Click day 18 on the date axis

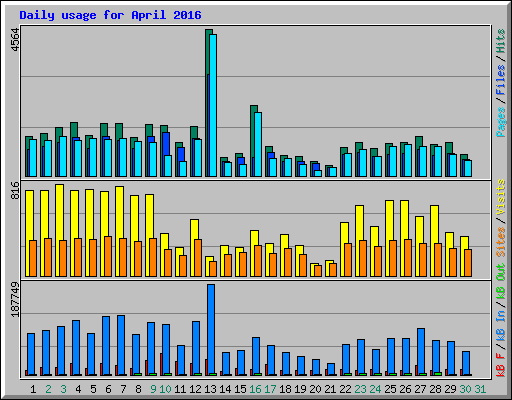pos(285,389)
